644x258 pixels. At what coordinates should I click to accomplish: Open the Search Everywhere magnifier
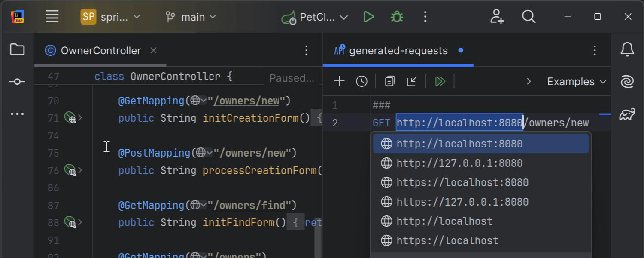click(x=529, y=17)
